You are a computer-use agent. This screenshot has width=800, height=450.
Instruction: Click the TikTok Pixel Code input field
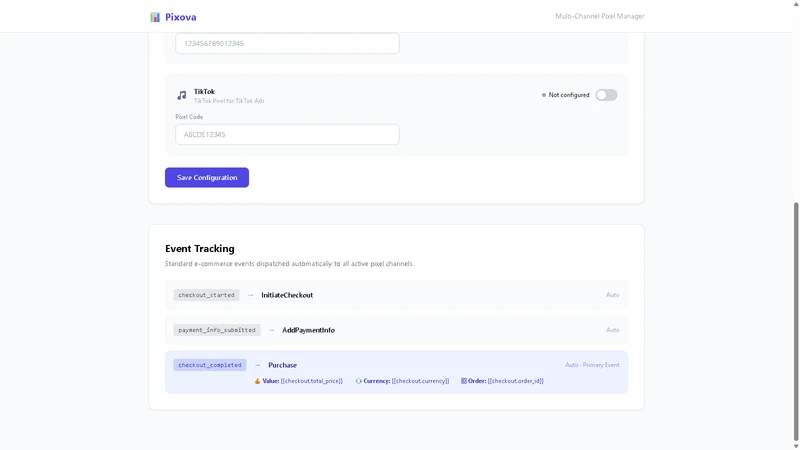coord(287,135)
